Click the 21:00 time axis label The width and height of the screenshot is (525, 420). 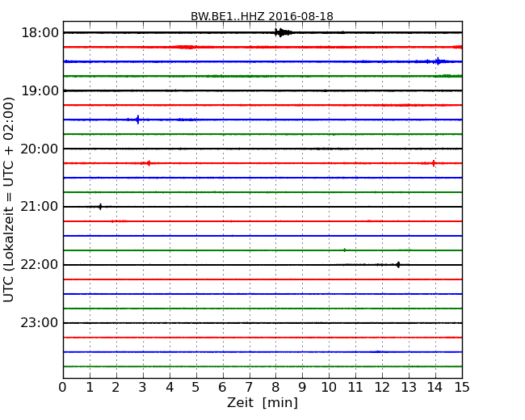tap(40, 207)
